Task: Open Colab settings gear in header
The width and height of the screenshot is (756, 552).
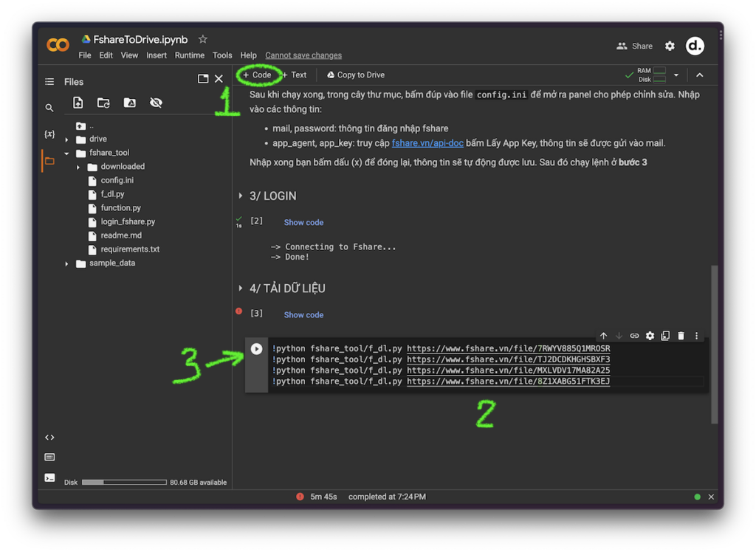Action: (670, 46)
